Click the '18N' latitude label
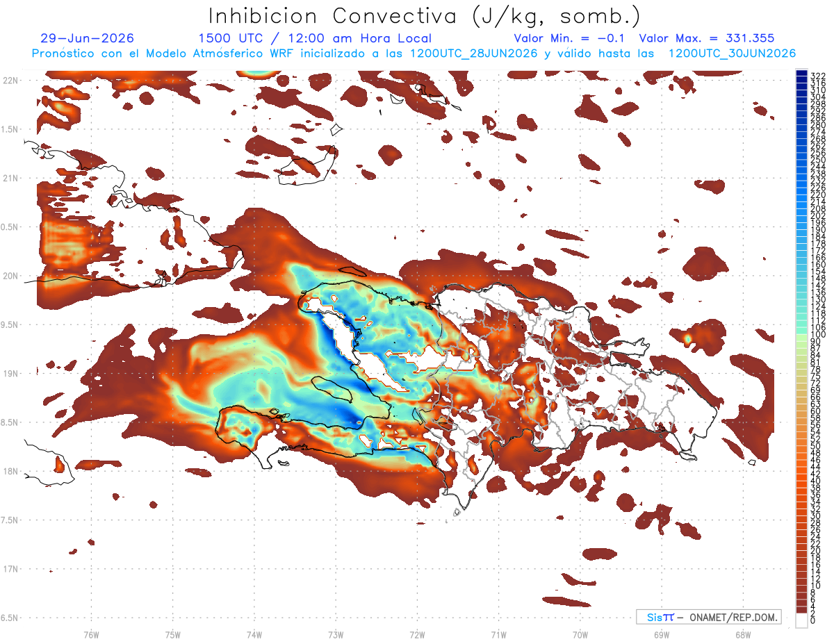Image resolution: width=834 pixels, height=644 pixels. [x=10, y=472]
